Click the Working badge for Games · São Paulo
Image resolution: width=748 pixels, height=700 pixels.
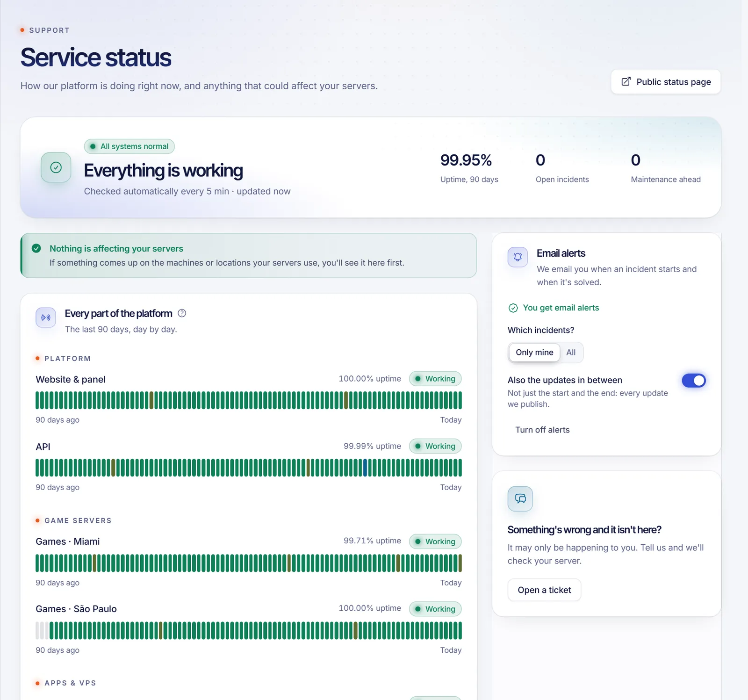click(435, 609)
